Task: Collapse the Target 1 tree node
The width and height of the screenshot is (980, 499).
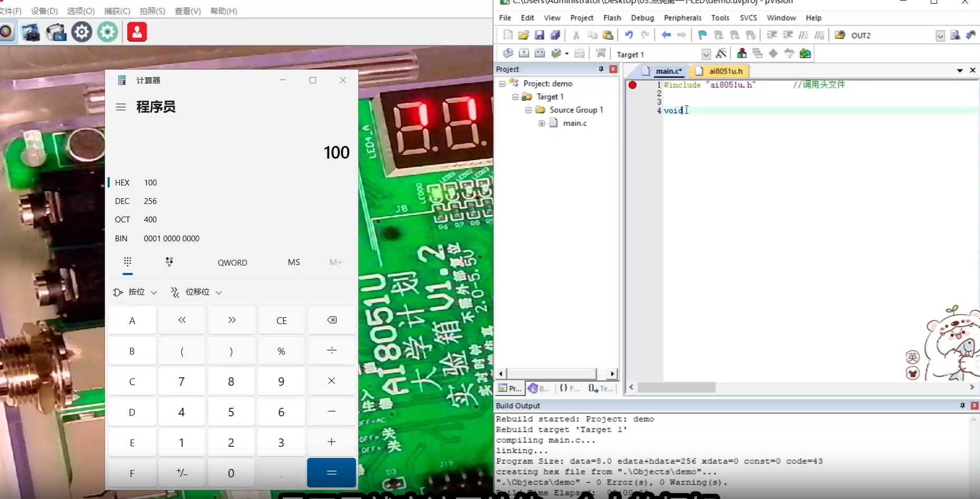Action: [515, 97]
